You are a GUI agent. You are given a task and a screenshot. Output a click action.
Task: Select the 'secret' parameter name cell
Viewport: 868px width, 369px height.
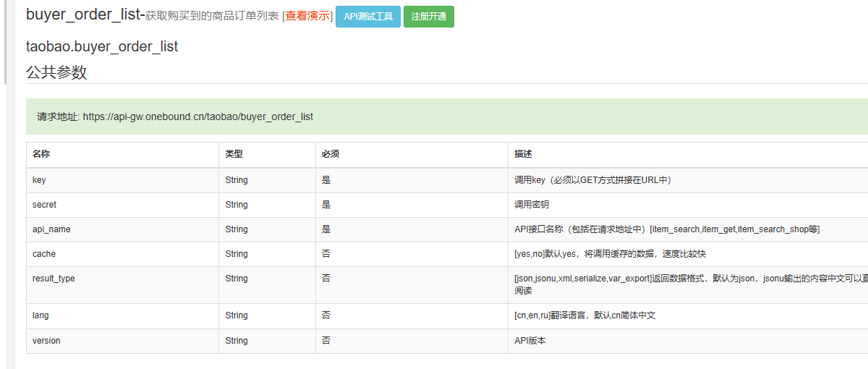[x=122, y=205]
